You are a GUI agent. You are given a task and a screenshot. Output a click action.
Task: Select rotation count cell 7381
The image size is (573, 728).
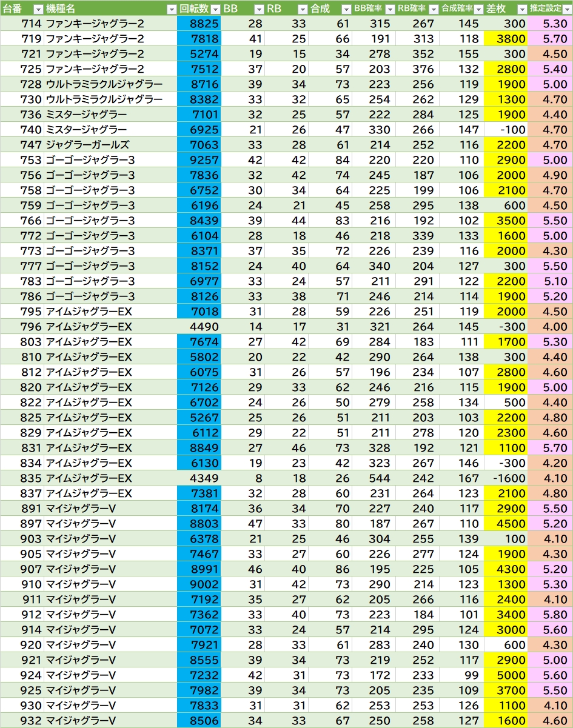(x=199, y=493)
